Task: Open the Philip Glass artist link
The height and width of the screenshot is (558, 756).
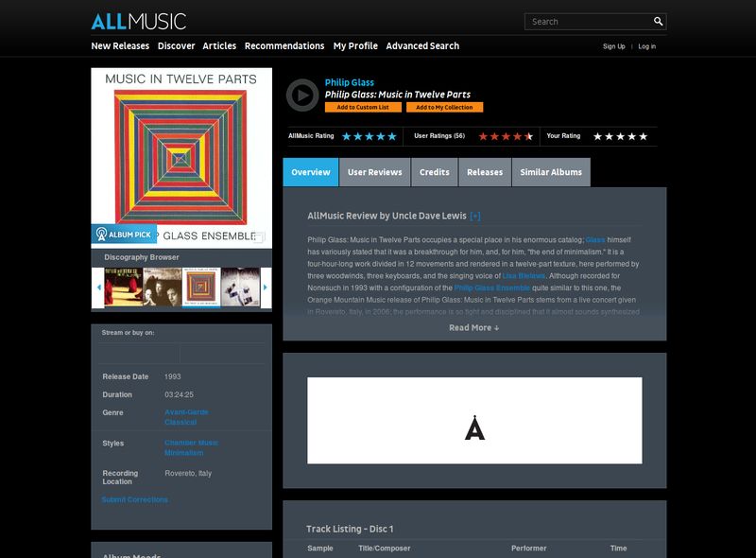Action: tap(349, 82)
